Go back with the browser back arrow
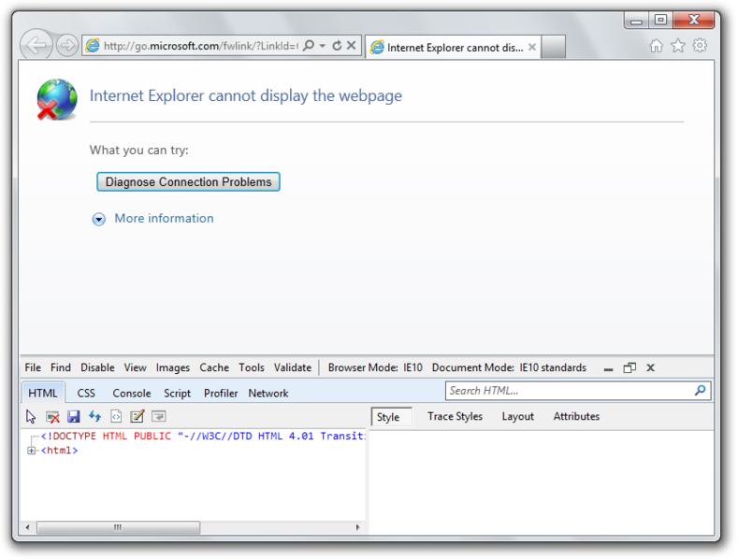 (x=36, y=46)
